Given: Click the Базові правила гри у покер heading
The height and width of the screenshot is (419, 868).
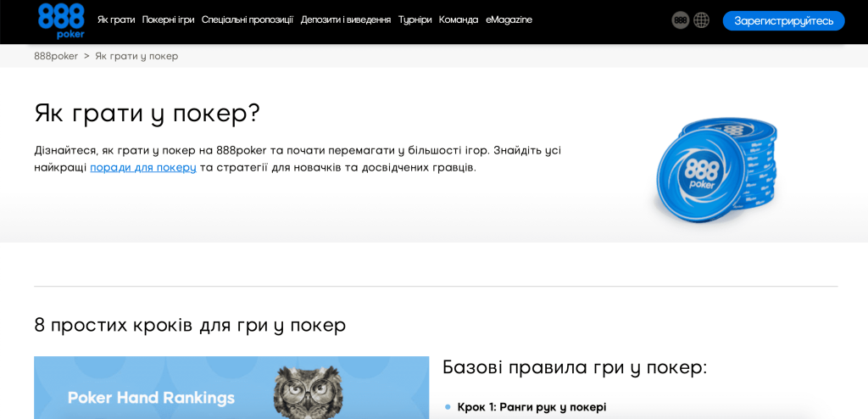Looking at the screenshot, I should pyautogui.click(x=575, y=367).
